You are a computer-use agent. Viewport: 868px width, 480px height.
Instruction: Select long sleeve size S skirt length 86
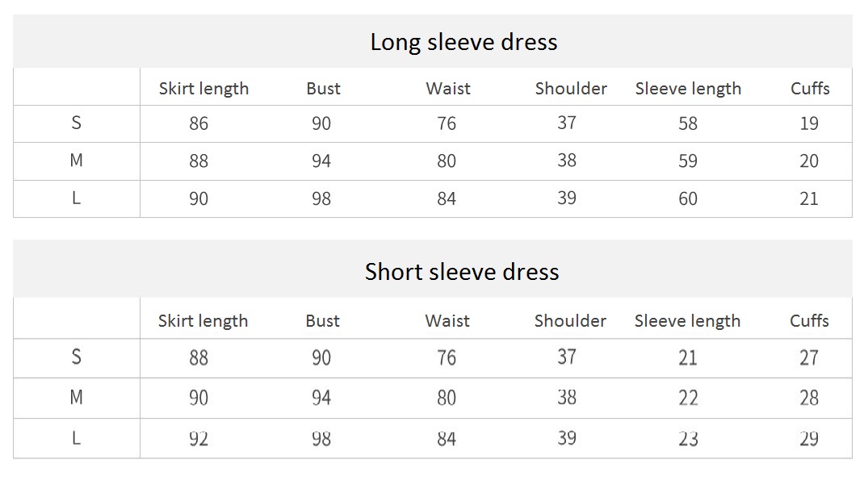click(199, 123)
